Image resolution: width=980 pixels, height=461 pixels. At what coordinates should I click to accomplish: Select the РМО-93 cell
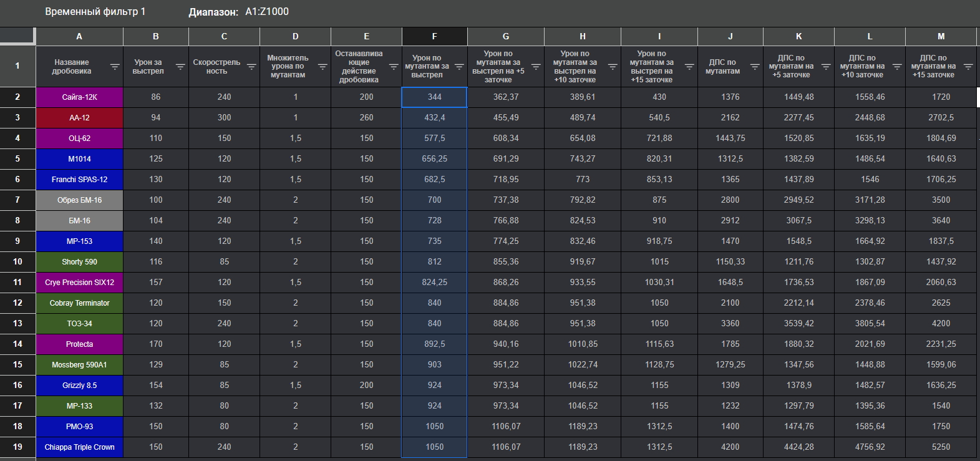[x=79, y=426]
